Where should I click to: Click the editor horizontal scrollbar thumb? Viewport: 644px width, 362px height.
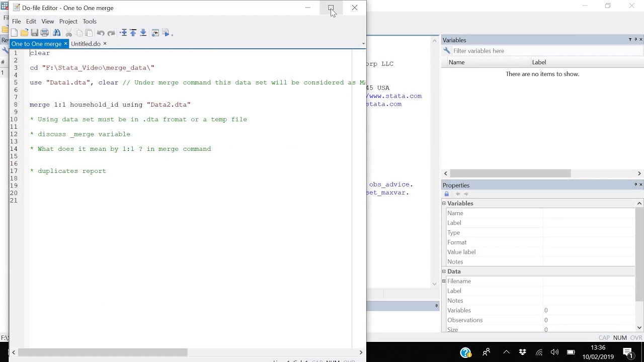(x=103, y=352)
